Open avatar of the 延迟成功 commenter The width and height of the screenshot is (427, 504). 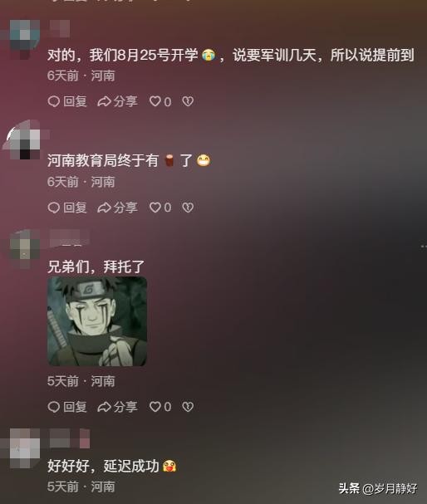[x=23, y=448]
